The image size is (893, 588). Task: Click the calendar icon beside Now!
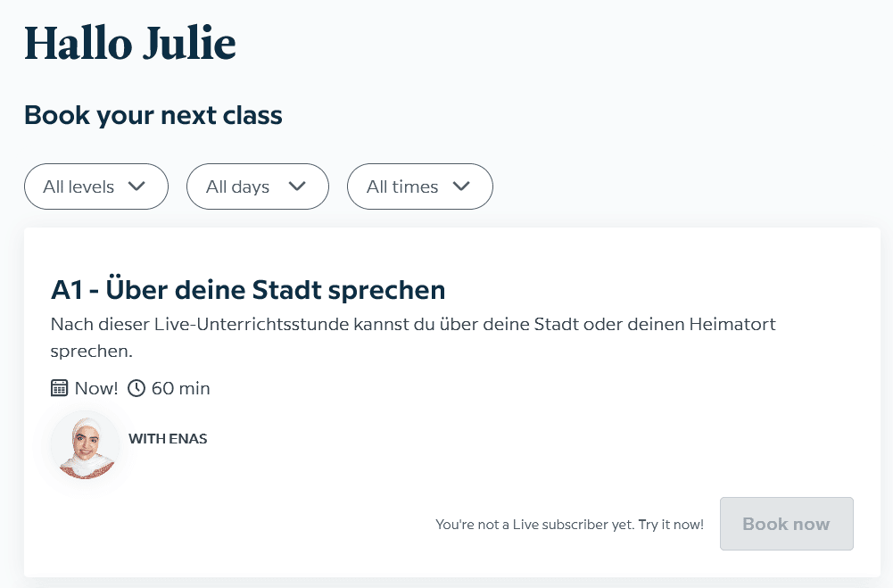point(60,388)
